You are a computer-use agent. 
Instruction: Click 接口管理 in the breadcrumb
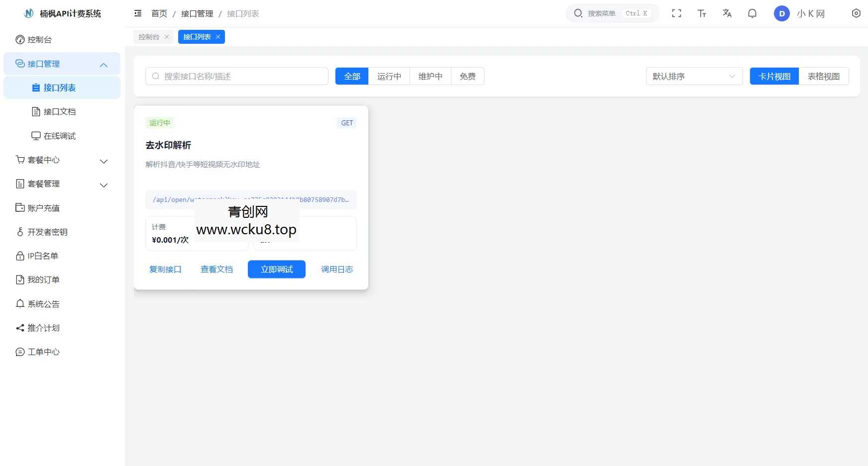pos(197,13)
